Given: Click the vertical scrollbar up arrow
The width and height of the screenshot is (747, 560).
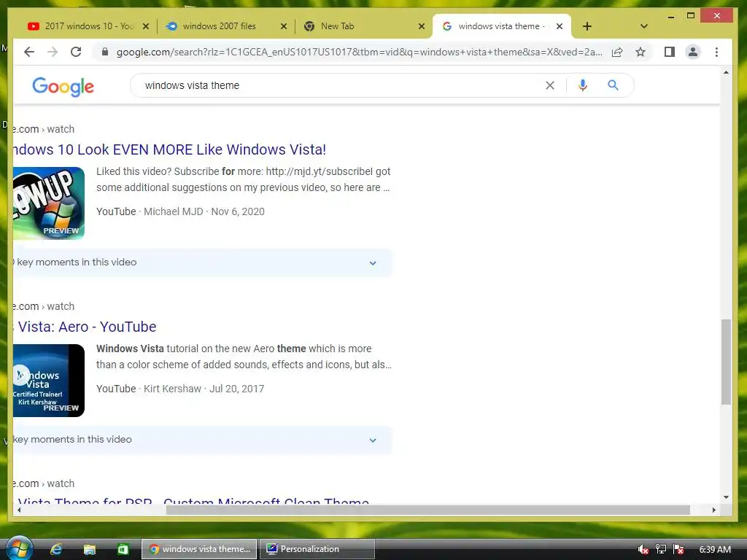Looking at the screenshot, I should pyautogui.click(x=726, y=72).
